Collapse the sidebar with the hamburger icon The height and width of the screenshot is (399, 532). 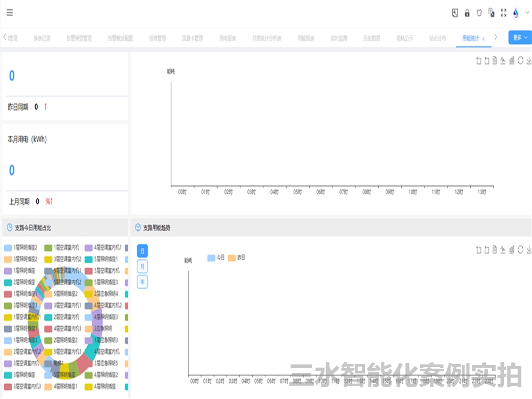[x=10, y=13]
